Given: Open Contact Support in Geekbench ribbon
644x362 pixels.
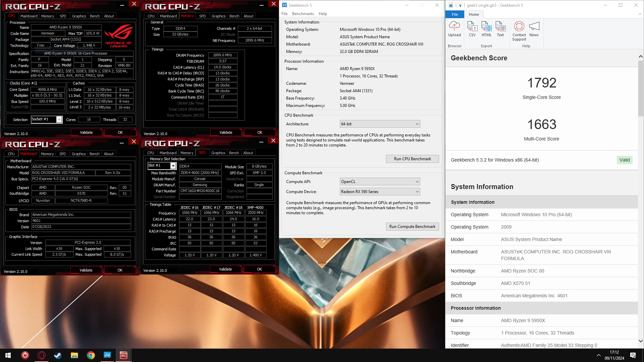Looking at the screenshot, I should [519, 31].
